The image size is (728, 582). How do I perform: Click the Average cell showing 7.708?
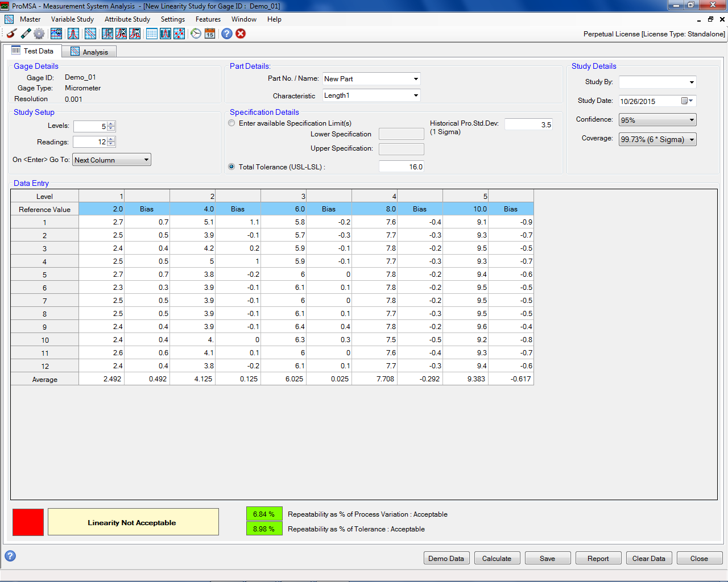pyautogui.click(x=375, y=379)
